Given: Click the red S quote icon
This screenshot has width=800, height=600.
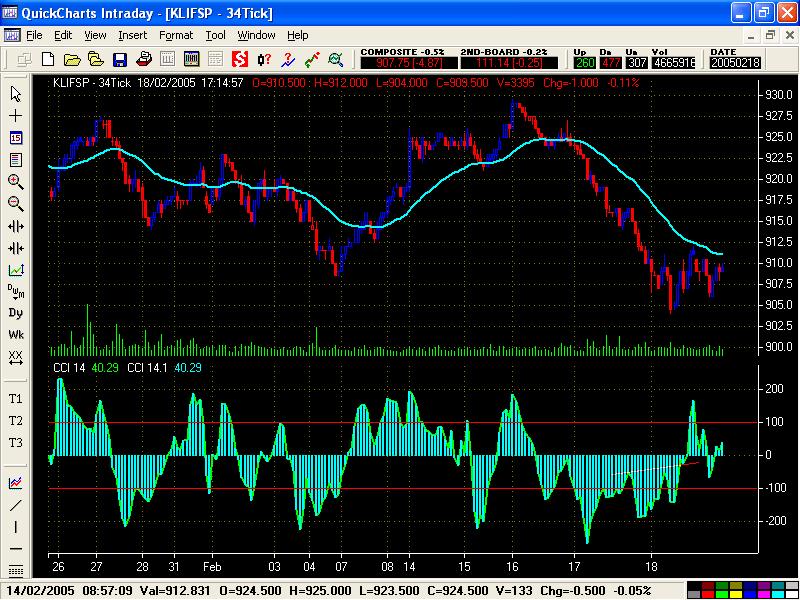Looking at the screenshot, I should 239,59.
